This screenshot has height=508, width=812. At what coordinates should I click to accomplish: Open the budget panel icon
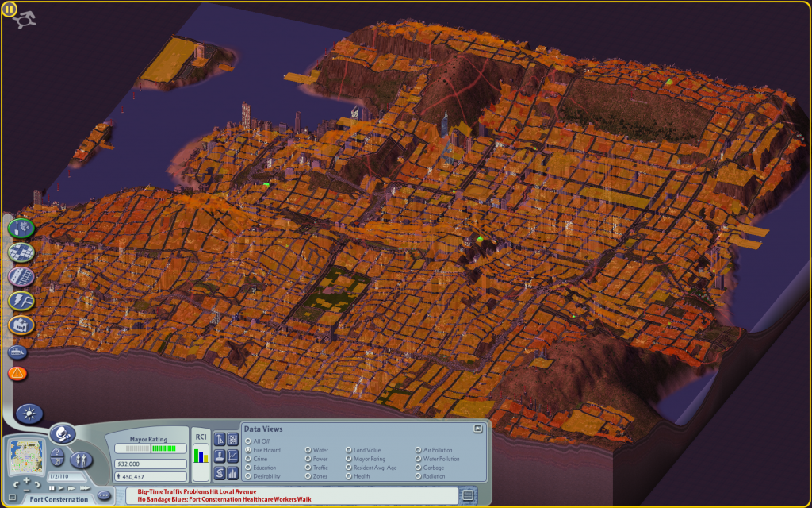pos(220,440)
